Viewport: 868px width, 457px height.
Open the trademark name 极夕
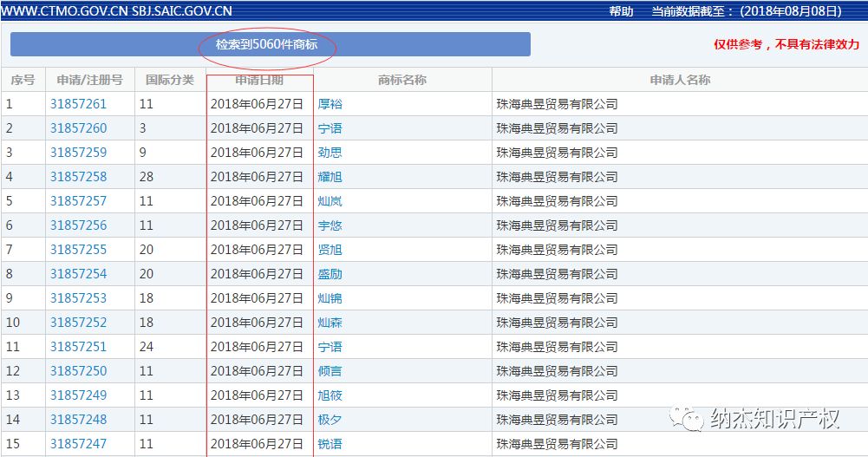pos(330,420)
